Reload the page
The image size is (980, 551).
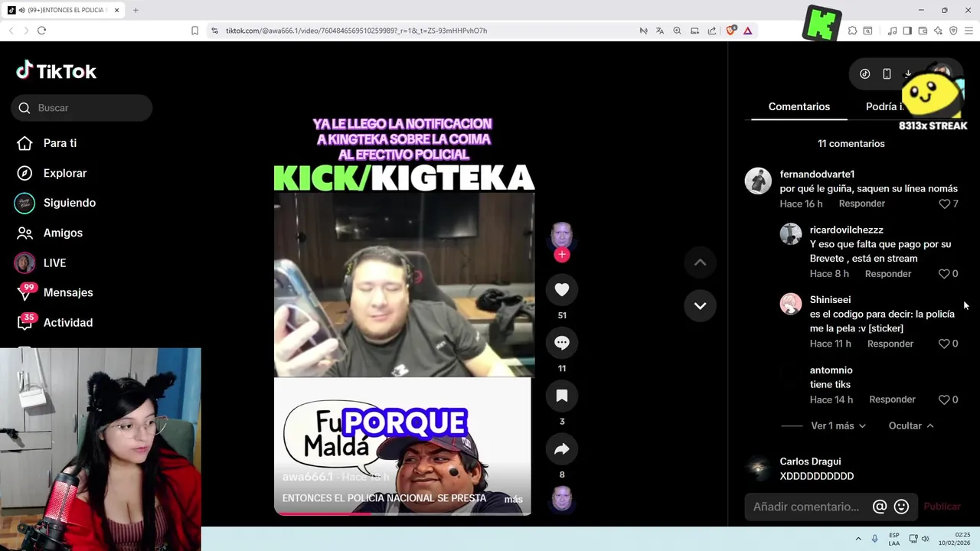pyautogui.click(x=41, y=31)
